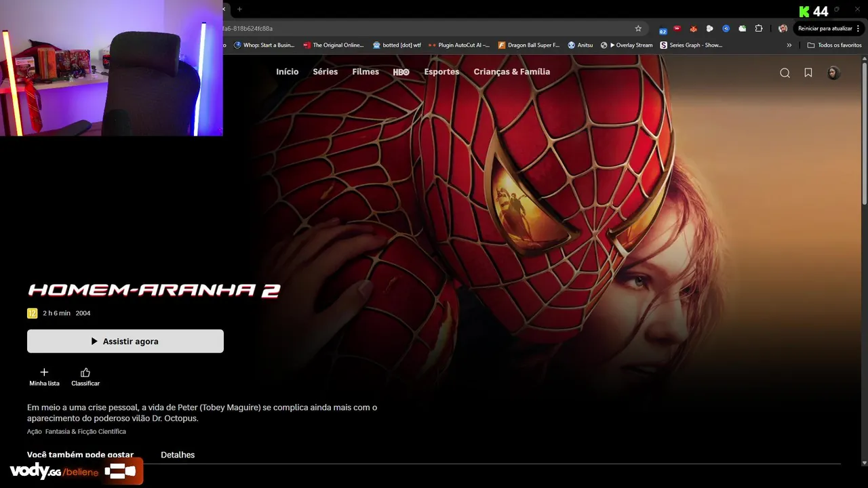Click the green-dot extension icon
Image resolution: width=868 pixels, height=488 pixels.
[743, 28]
